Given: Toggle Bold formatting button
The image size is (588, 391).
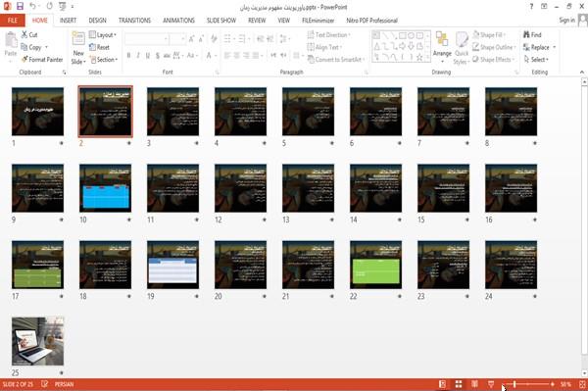Looking at the screenshot, I should (128, 56).
